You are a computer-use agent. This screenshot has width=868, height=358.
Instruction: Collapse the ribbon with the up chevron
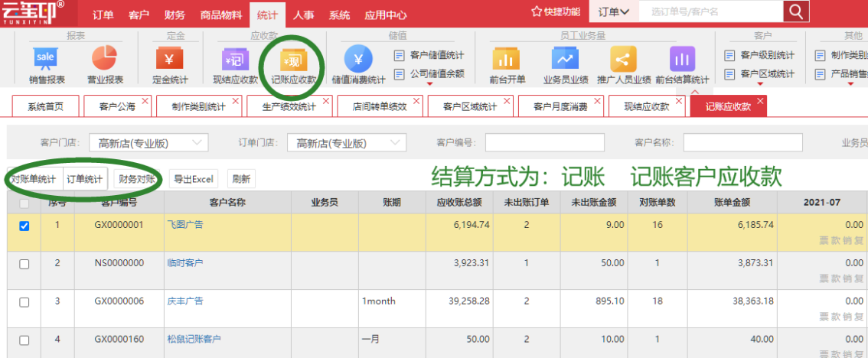[695, 92]
